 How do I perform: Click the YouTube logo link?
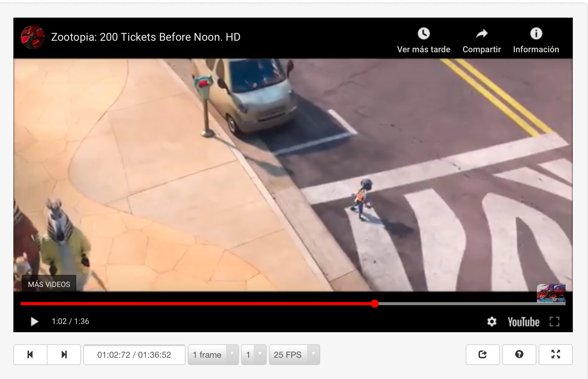pos(523,322)
